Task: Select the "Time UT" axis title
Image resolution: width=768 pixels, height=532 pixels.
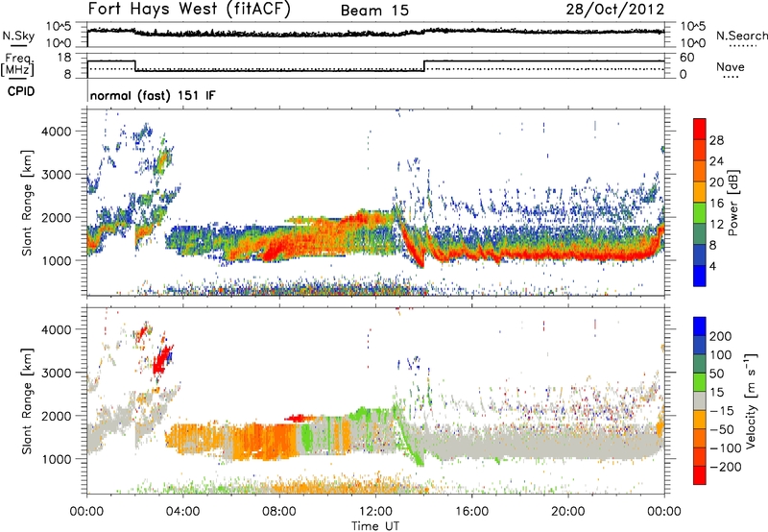Action: (375, 525)
